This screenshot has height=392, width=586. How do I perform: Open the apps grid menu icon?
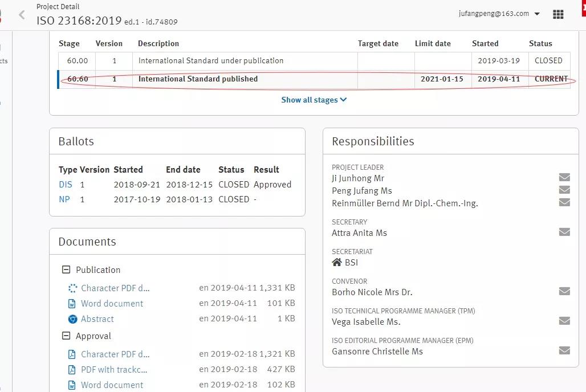pyautogui.click(x=558, y=15)
